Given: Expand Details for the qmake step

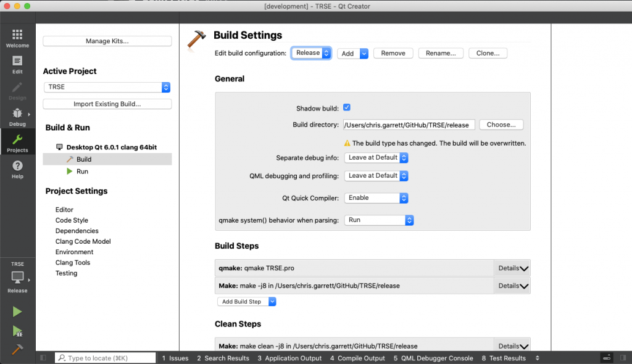Looking at the screenshot, I should (512, 268).
